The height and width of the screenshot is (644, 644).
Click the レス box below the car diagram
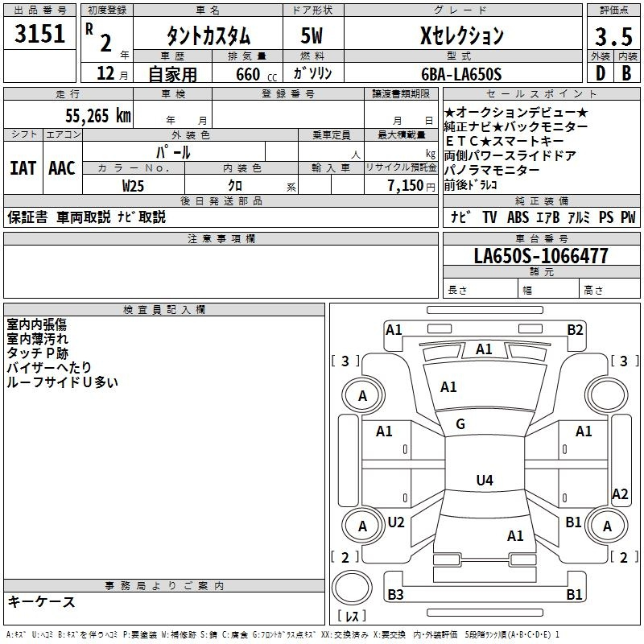click(x=351, y=617)
